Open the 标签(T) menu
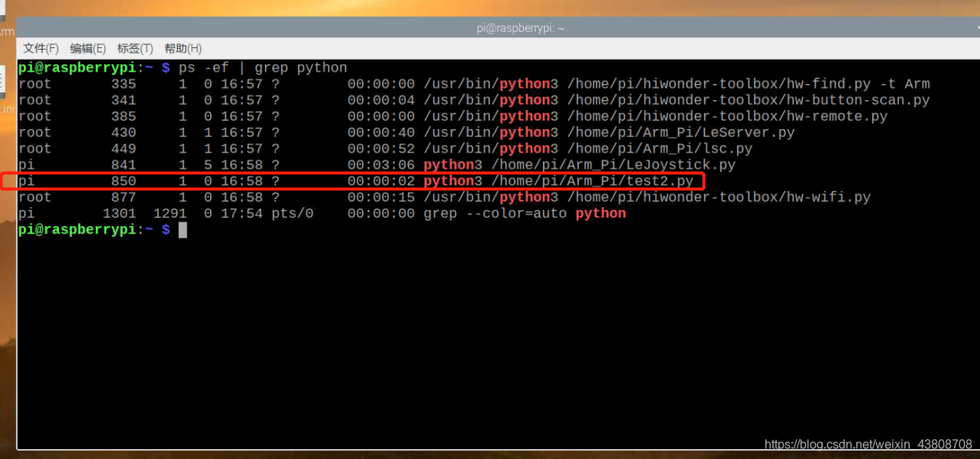Screen dimensions: 980x459 point(135,49)
